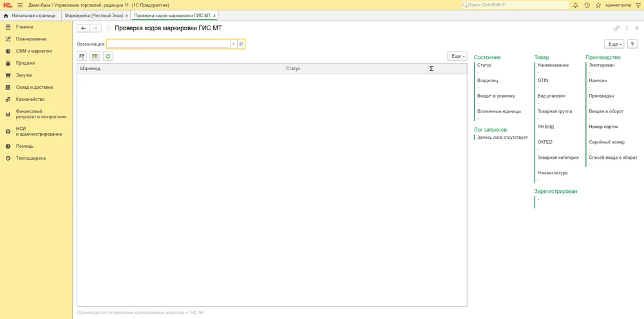Click the Товар group heading
Image resolution: width=644 pixels, height=319 pixels.
[x=542, y=57]
